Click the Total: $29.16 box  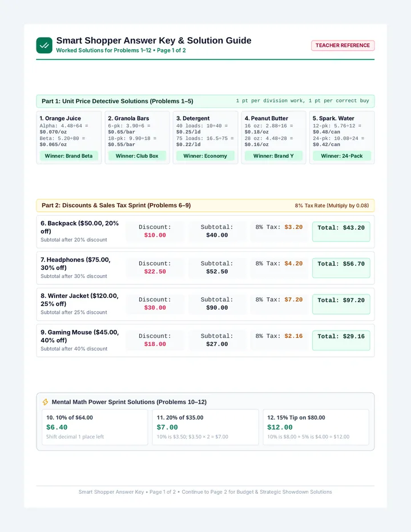coord(341,340)
